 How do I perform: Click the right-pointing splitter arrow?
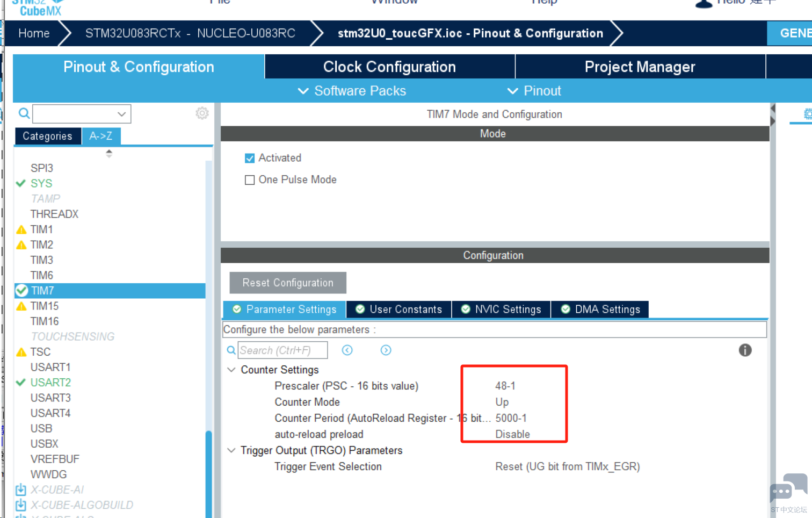pos(773,121)
